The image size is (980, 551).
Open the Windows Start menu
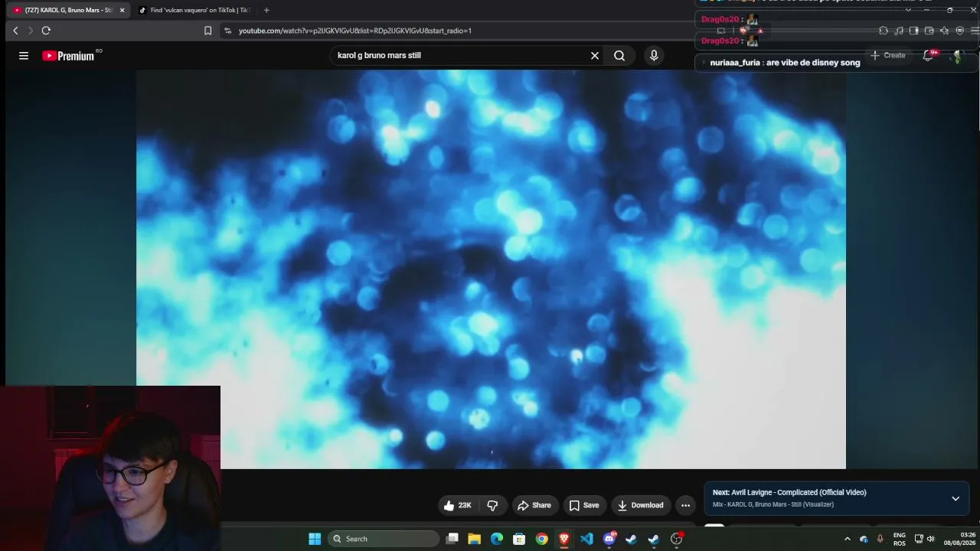(x=315, y=539)
